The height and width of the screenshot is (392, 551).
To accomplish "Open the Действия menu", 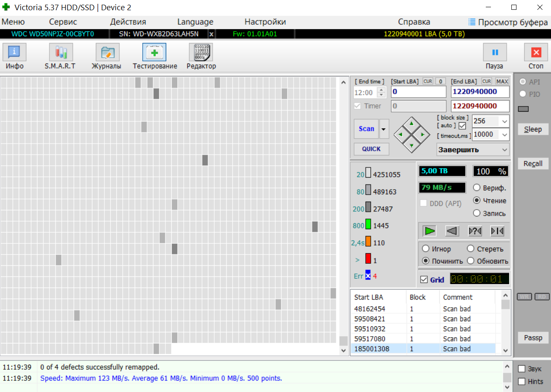I will 128,22.
